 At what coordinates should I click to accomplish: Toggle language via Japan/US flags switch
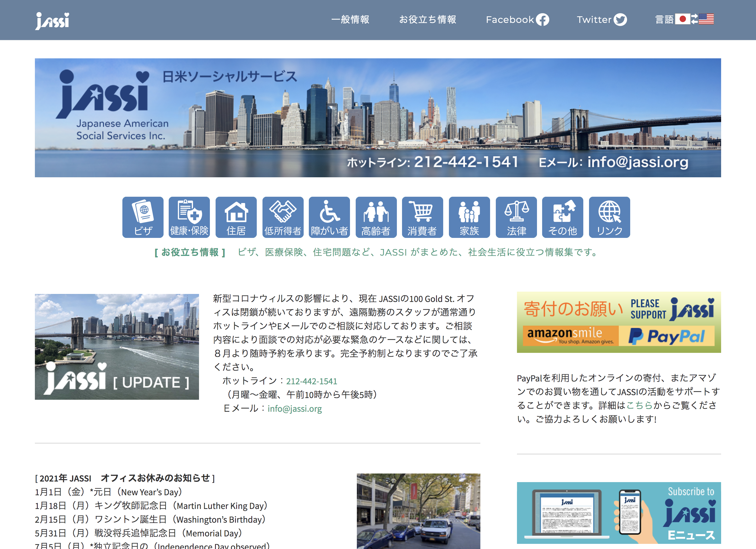(694, 19)
